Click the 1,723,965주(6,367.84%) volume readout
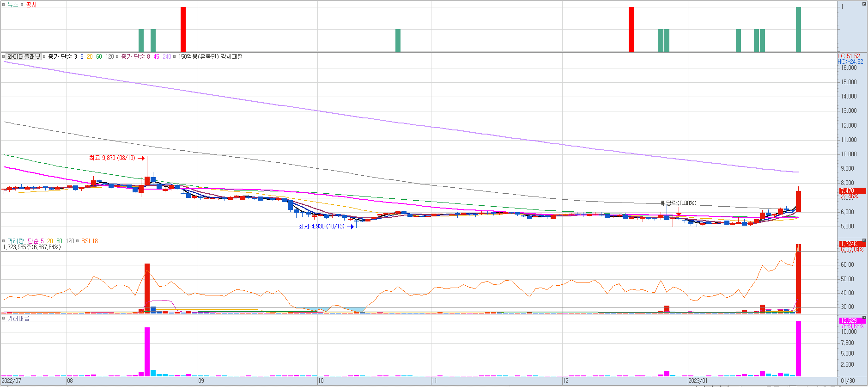 point(32,247)
